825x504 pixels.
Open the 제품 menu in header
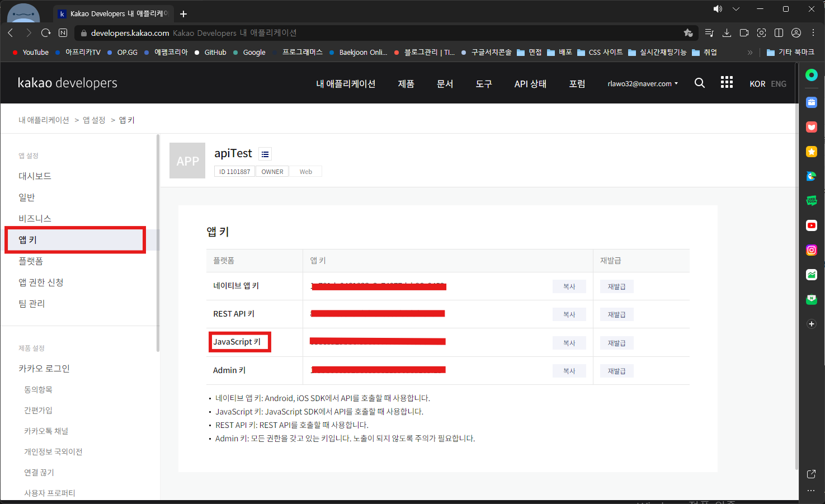406,84
